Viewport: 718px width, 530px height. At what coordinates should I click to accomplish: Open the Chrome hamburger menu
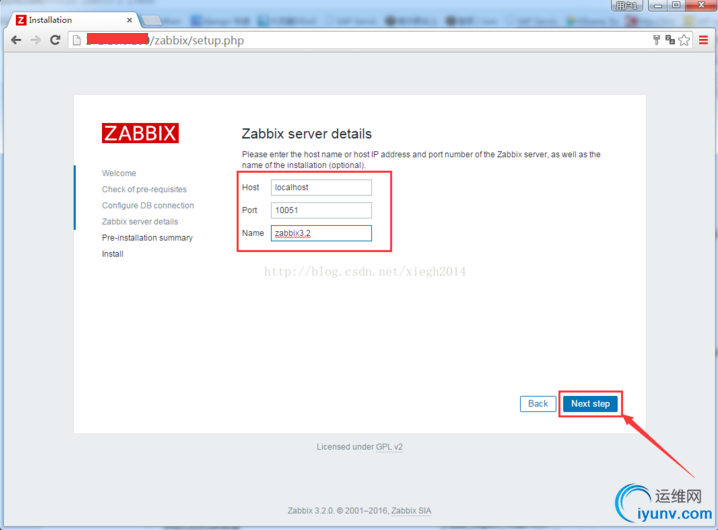(703, 40)
